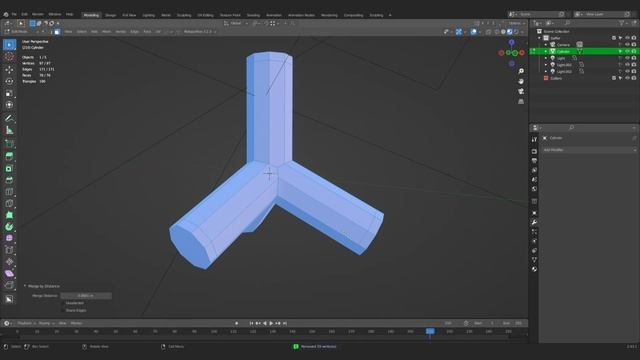Expand the Cylinder object in outliner

pyautogui.click(x=546, y=51)
